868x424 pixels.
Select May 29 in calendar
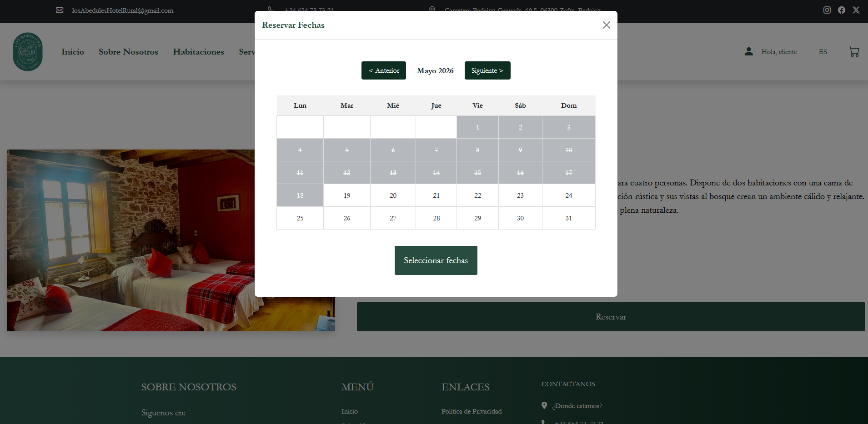[478, 218]
